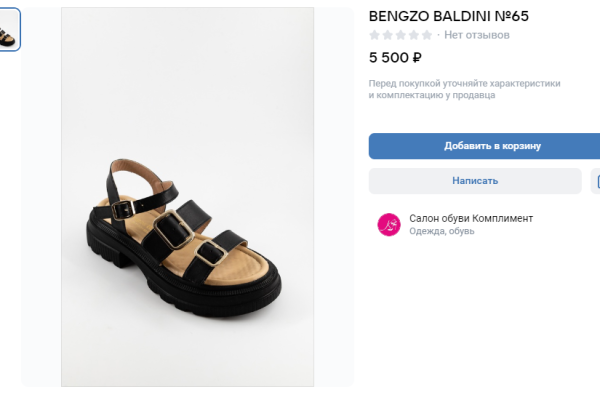Click the fifth rating star

(427, 35)
